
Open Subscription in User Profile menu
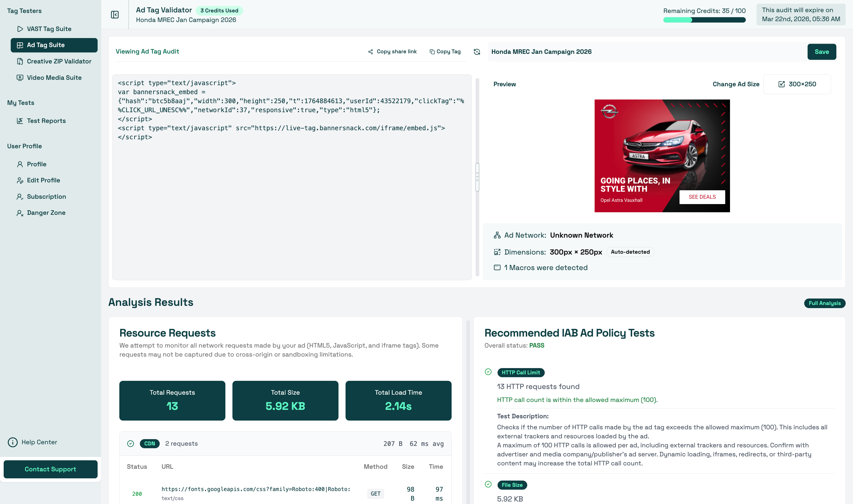click(46, 197)
